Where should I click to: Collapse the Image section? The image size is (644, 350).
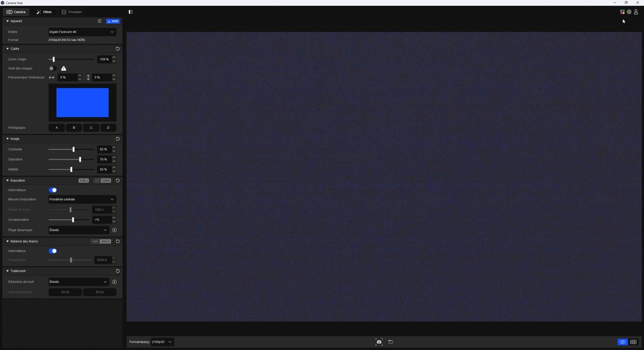click(x=8, y=139)
